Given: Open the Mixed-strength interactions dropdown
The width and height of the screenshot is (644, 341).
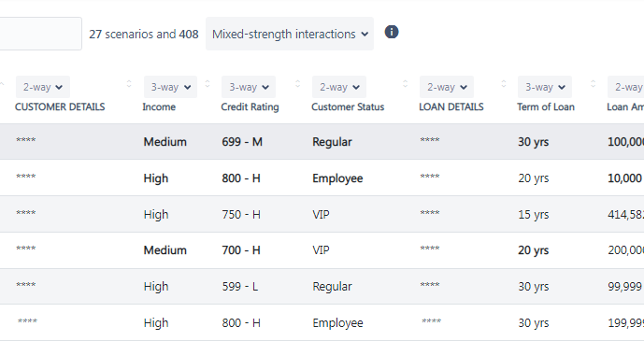Looking at the screenshot, I should pos(290,34).
